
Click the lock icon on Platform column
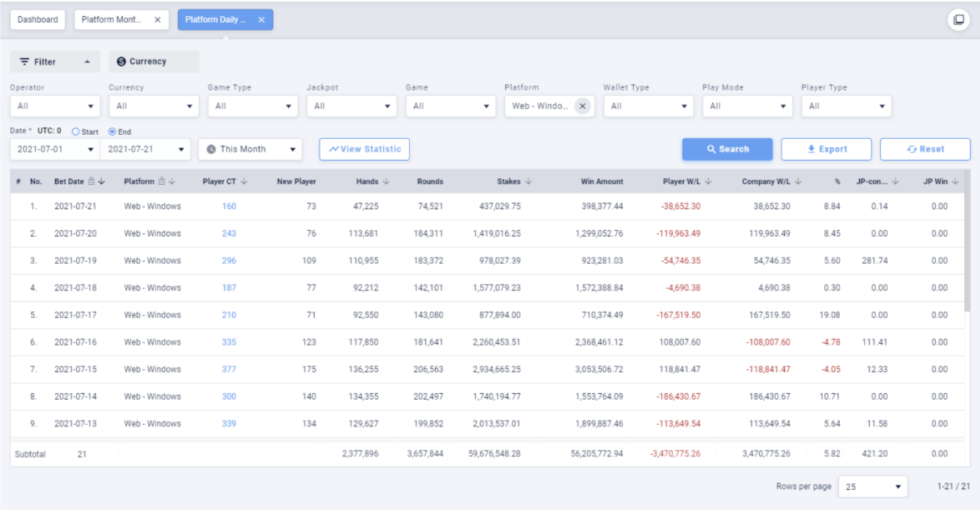tap(162, 181)
